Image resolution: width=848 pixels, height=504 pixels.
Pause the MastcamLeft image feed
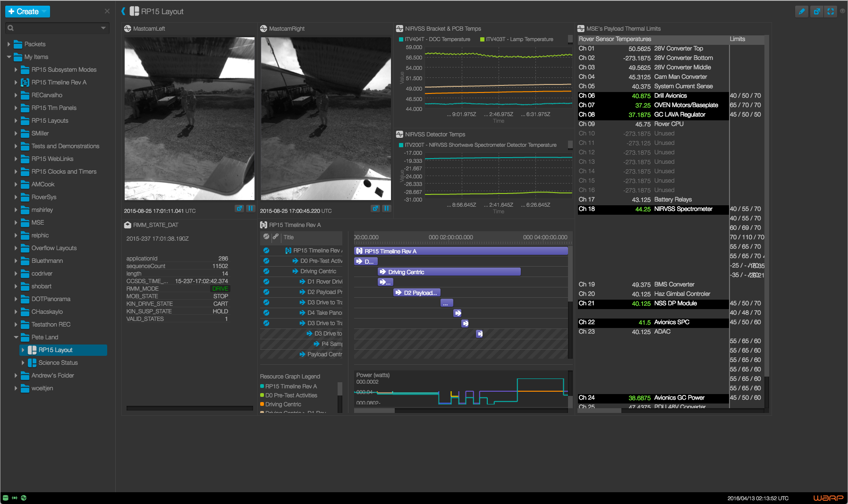click(x=251, y=209)
